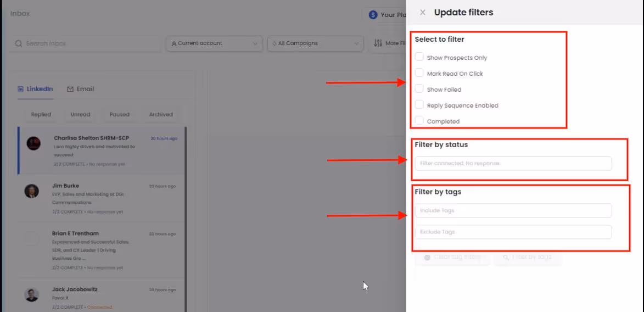The width and height of the screenshot is (644, 312).
Task: Click the All Campaigns drop icon
Action: click(x=275, y=43)
